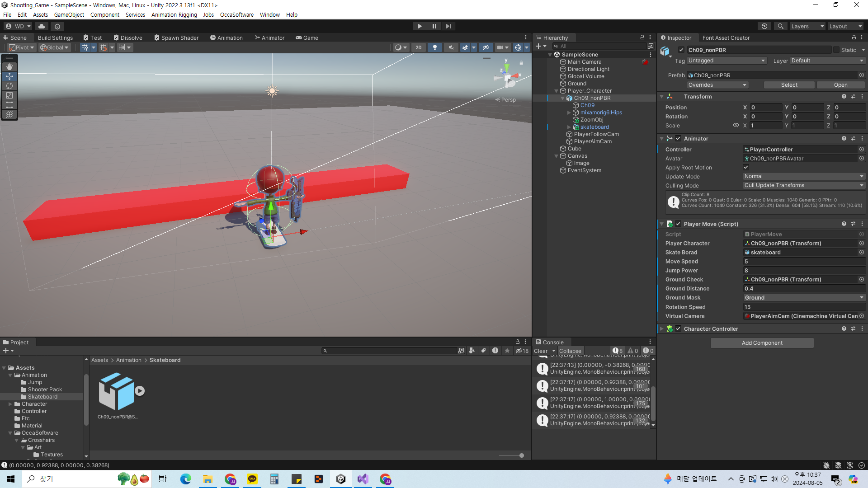Select the Rect transform tool
Viewport: 868px width, 488px height.
pyautogui.click(x=9, y=105)
